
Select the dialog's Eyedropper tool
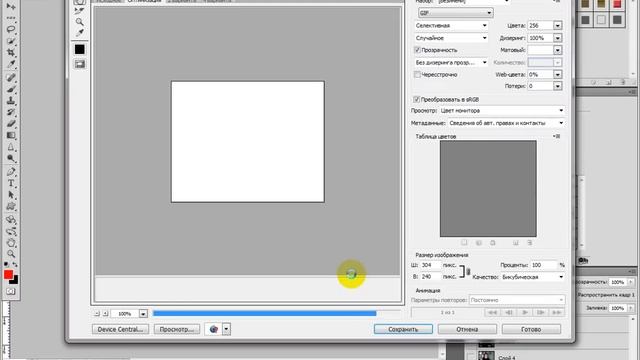point(80,33)
